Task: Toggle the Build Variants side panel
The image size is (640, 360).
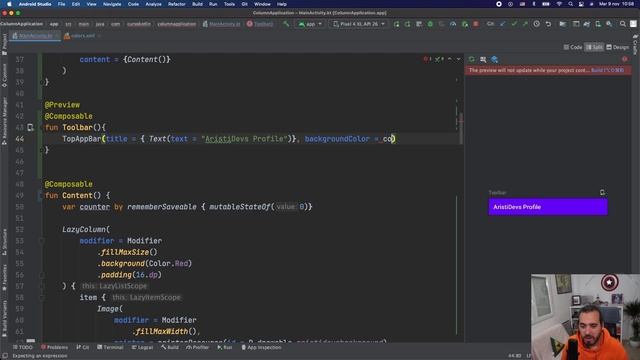Action: point(4,318)
